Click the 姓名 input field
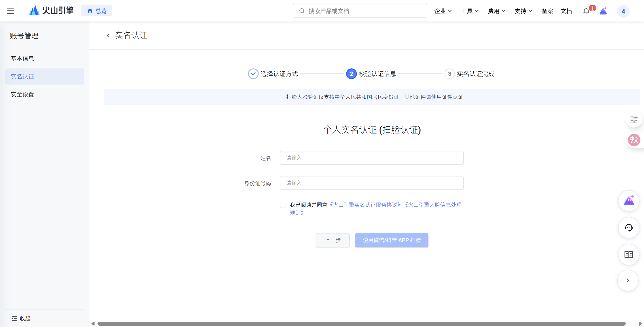 [371, 158]
